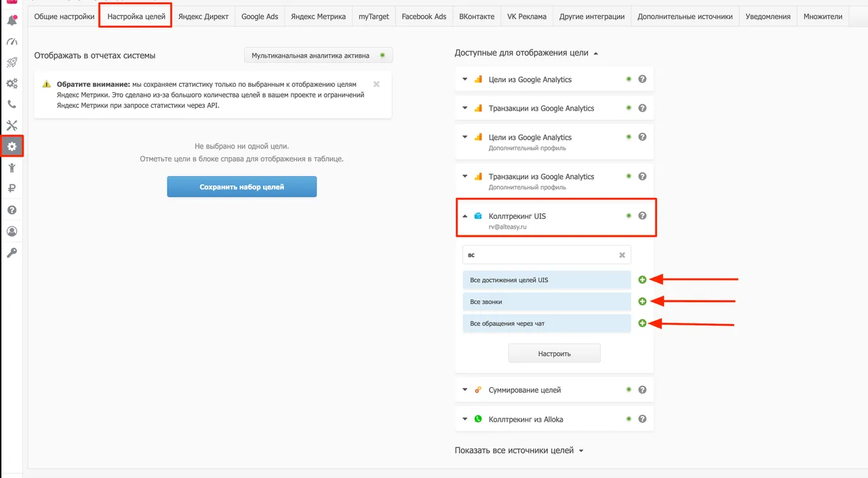Click the Настроить button
This screenshot has height=478, width=868.
555,353
